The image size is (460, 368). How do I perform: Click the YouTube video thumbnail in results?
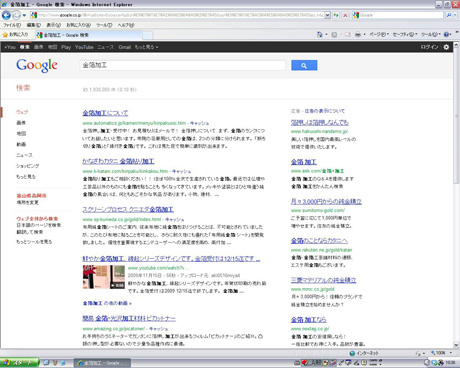(x=104, y=277)
